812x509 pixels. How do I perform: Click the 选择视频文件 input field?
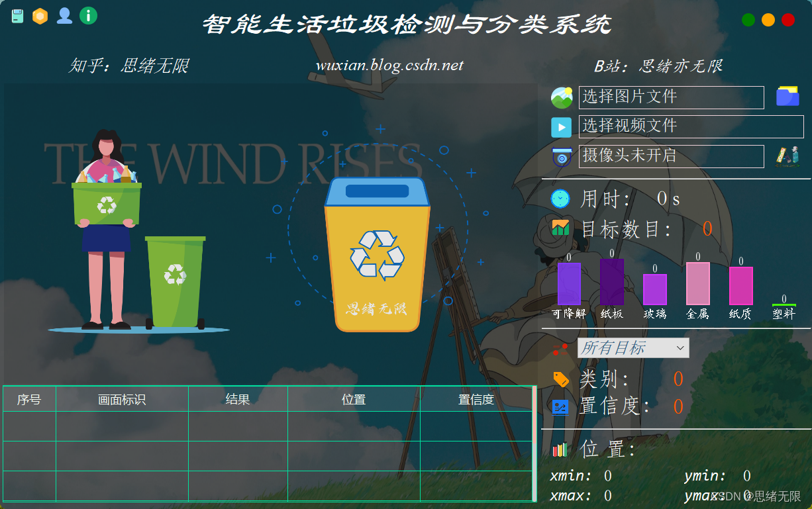(691, 126)
